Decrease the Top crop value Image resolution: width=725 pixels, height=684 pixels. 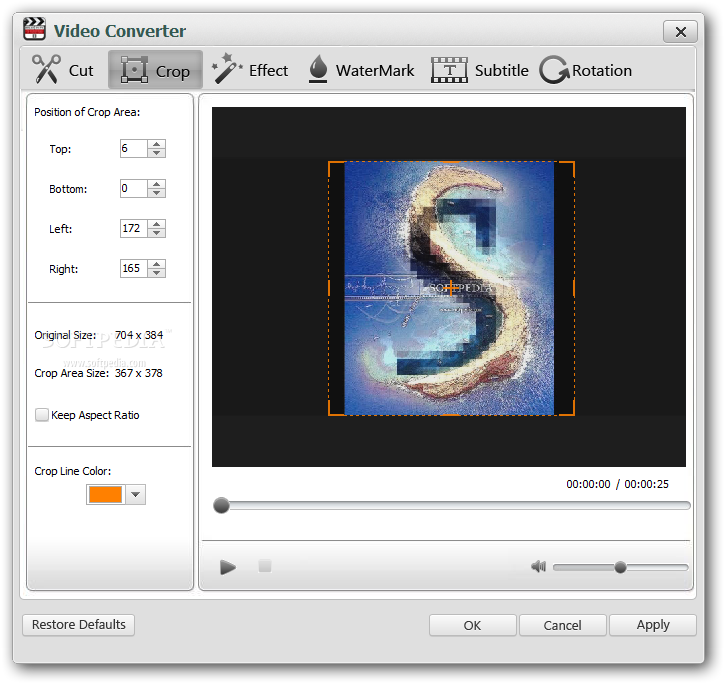(157, 153)
